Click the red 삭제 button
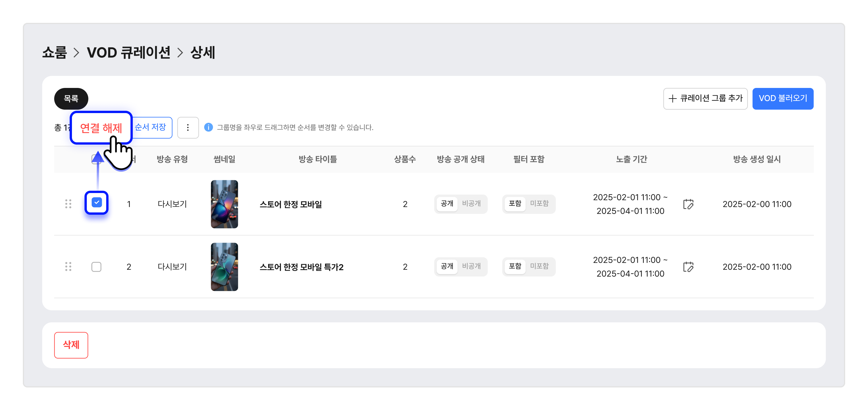Viewport: 868px width, 410px height. coord(71,345)
